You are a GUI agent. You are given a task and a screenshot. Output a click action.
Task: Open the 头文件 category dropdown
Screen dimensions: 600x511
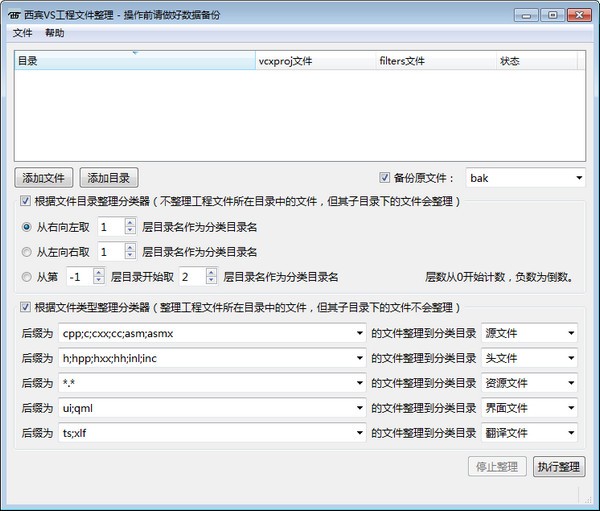click(x=571, y=358)
